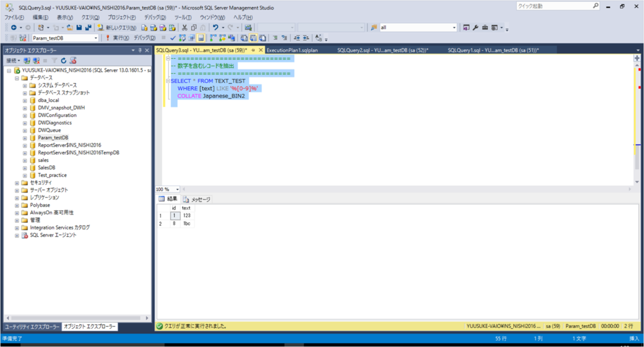644x347 pixels.
Task: Click the Quick Launch search field
Action: click(x=554, y=6)
